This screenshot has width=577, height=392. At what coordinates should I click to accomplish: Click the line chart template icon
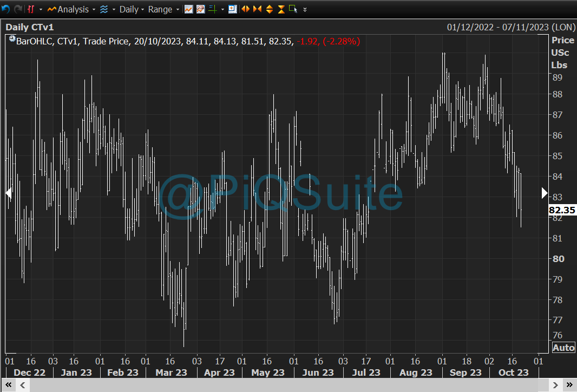188,9
